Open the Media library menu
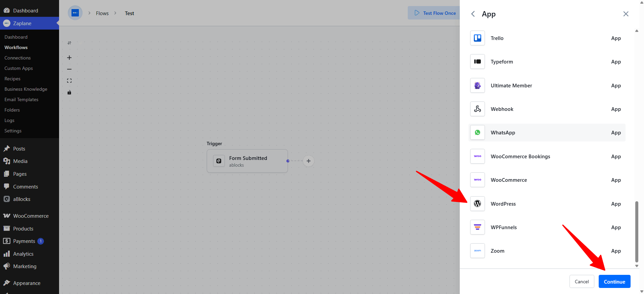The height and width of the screenshot is (294, 644). [x=30, y=161]
